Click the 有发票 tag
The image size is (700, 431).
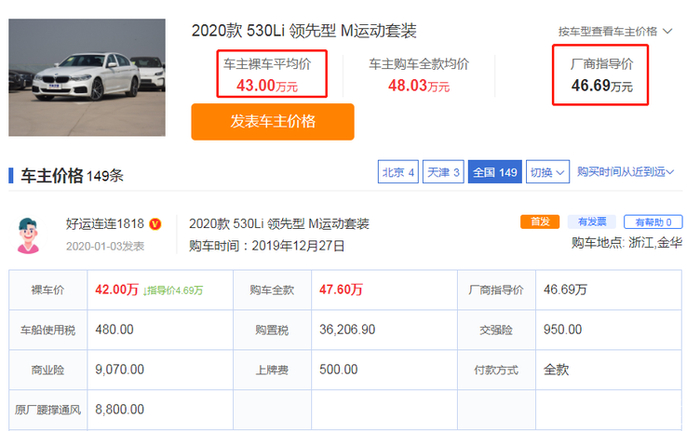click(592, 222)
